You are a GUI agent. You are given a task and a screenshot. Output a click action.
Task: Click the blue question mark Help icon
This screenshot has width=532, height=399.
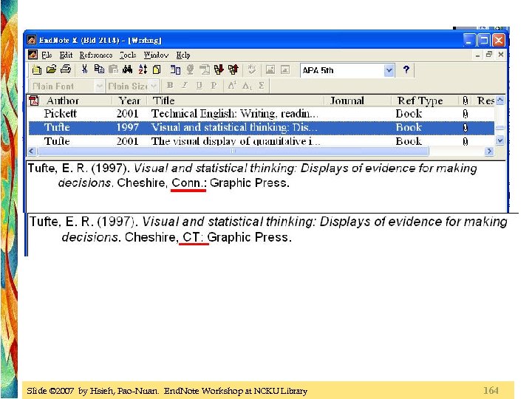406,70
